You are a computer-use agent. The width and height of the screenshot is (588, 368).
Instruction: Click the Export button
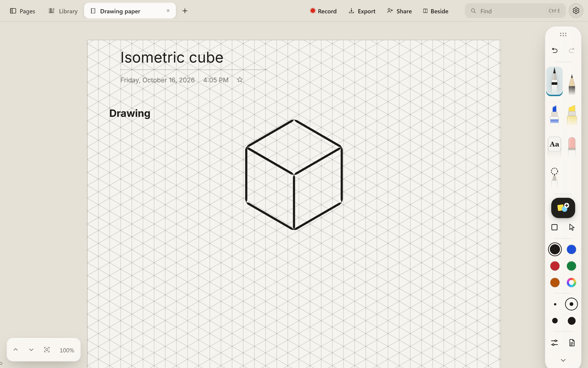(x=362, y=11)
